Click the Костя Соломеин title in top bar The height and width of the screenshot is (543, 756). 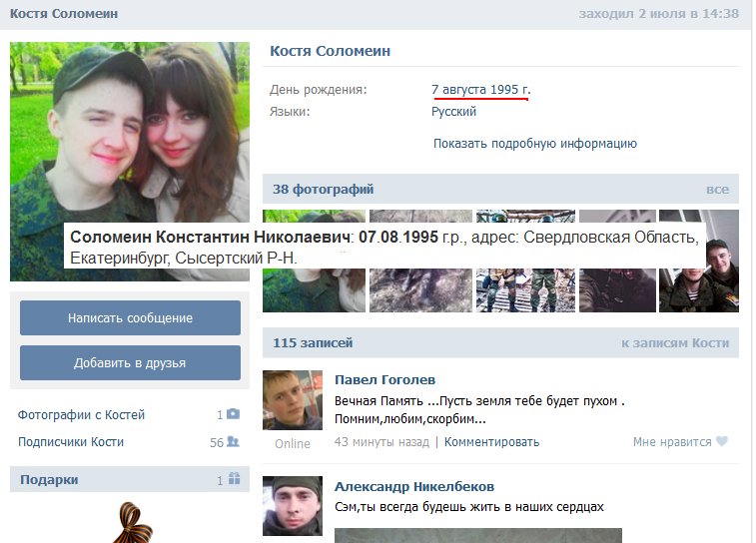tap(64, 14)
